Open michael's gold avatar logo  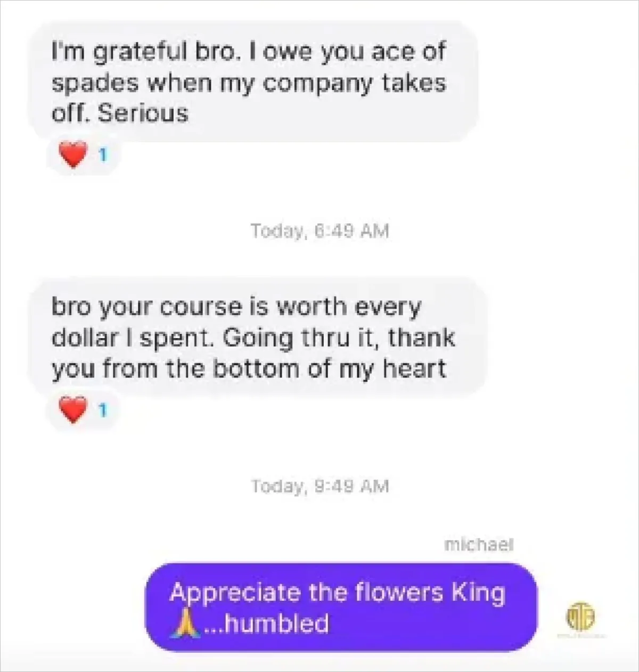(580, 617)
